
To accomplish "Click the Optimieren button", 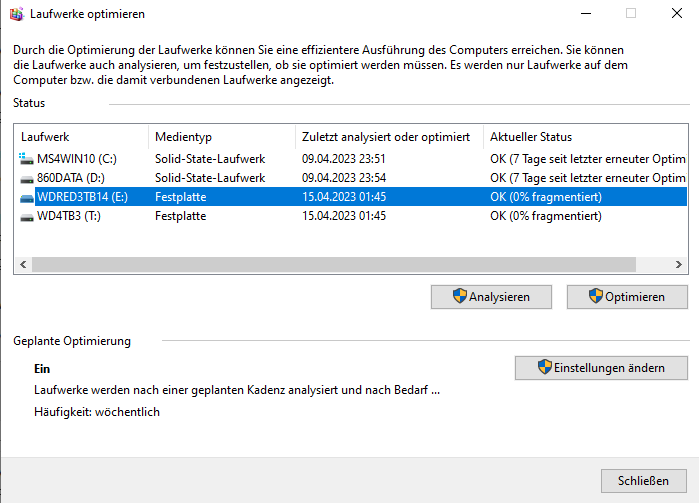I will (x=627, y=297).
